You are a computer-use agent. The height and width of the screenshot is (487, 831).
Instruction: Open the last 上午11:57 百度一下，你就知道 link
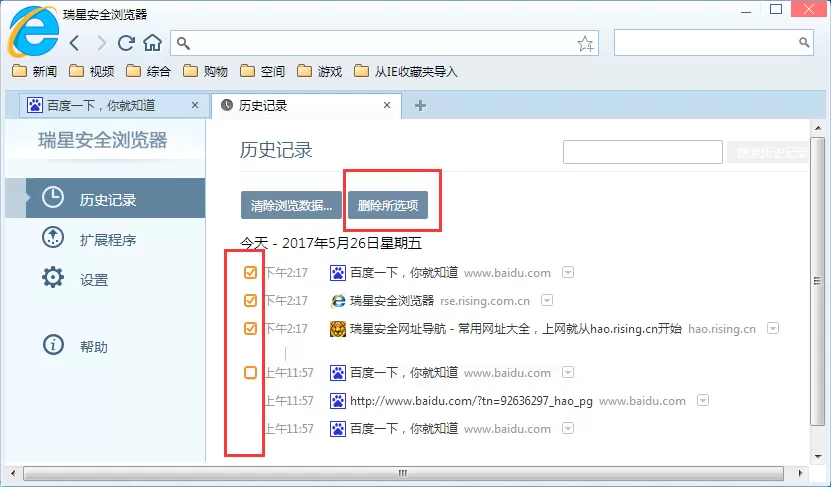pos(404,429)
